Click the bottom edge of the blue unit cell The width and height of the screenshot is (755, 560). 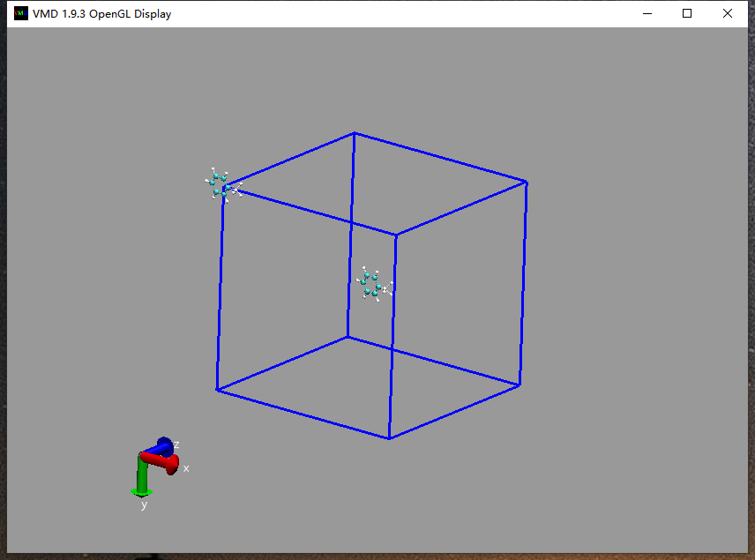(x=304, y=413)
